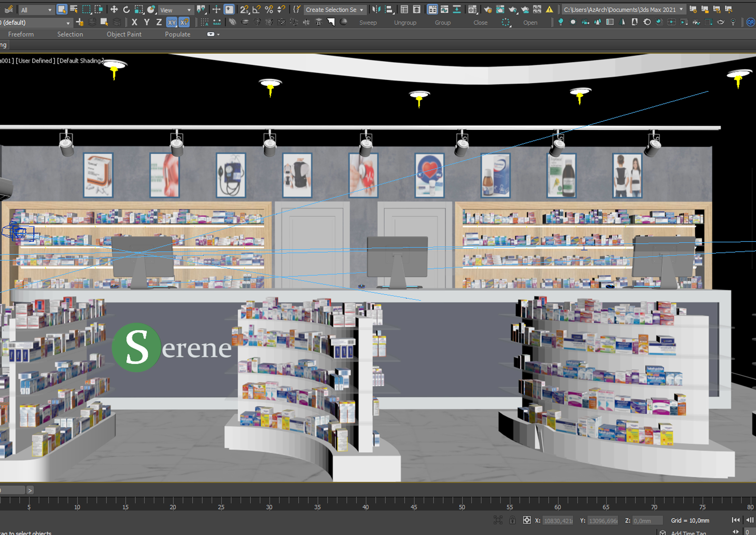Restrict transform to Z axis
The image size is (756, 535).
tap(159, 22)
